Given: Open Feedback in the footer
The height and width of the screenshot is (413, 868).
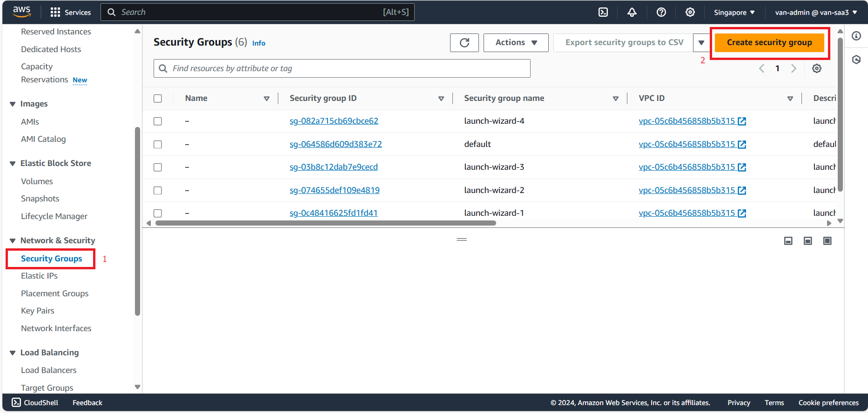Looking at the screenshot, I should (x=87, y=403).
